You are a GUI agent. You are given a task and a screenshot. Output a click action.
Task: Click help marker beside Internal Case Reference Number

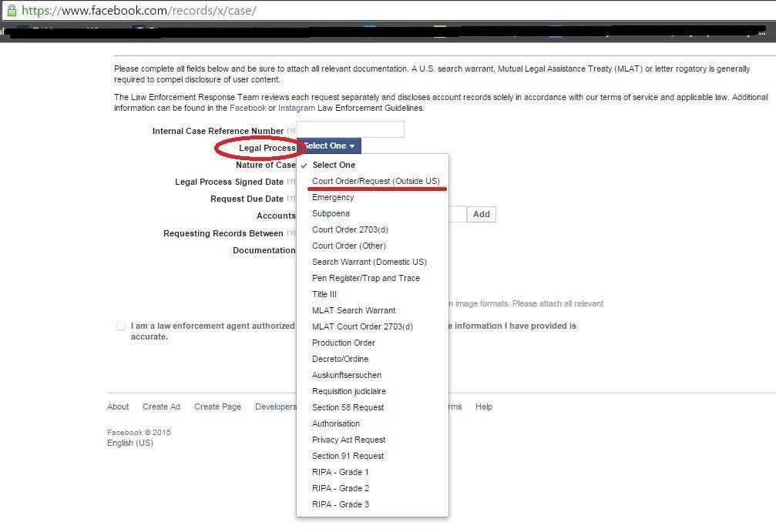tap(291, 131)
